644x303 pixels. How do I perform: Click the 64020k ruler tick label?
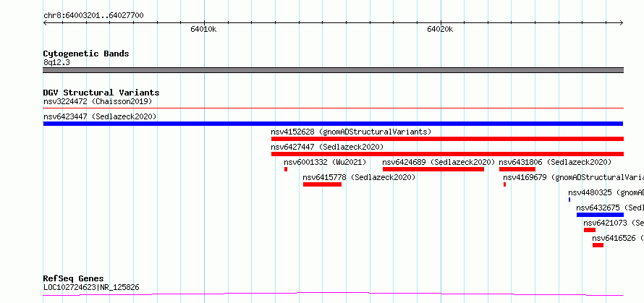pyautogui.click(x=440, y=29)
